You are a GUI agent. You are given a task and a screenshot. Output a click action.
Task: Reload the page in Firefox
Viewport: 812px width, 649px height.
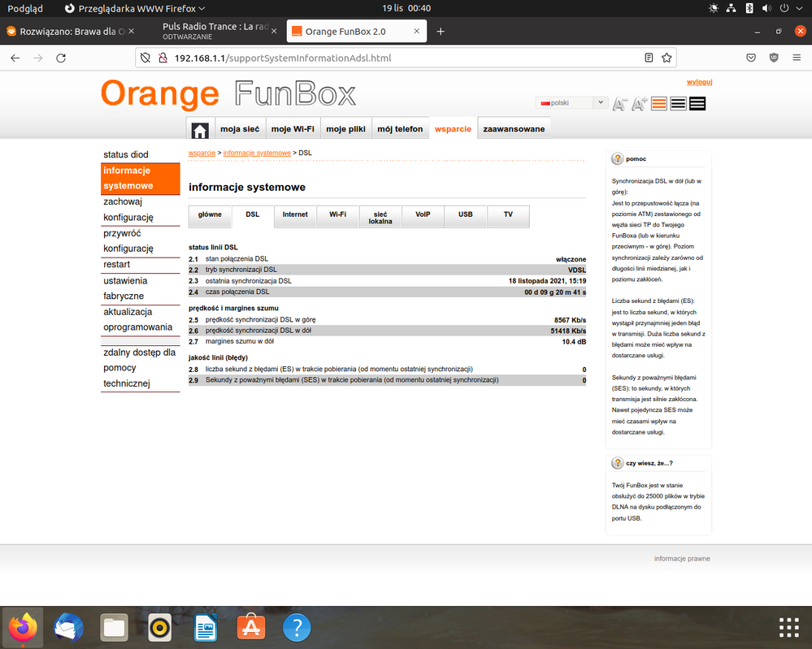[61, 58]
